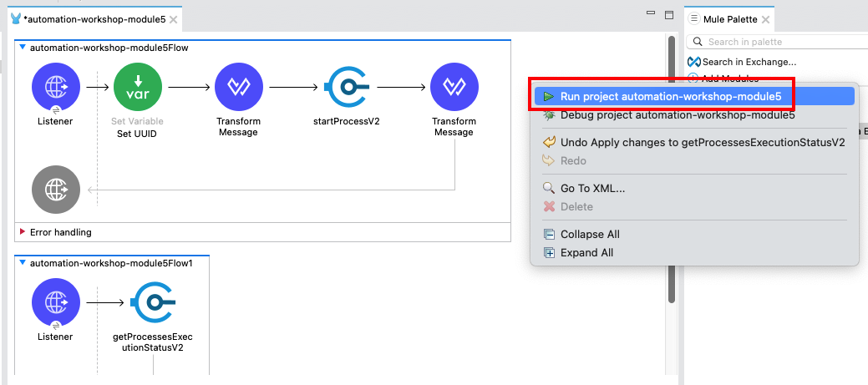
Task: Click the Listener icon in module5Flow
Action: click(x=56, y=86)
